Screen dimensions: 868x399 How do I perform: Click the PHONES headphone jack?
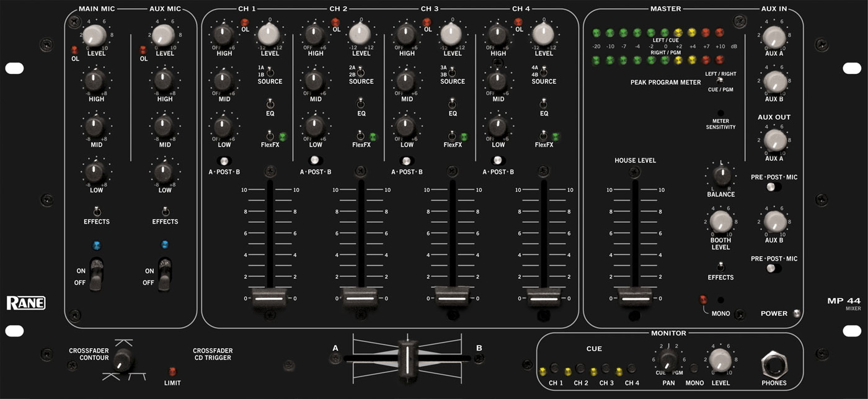(x=774, y=365)
